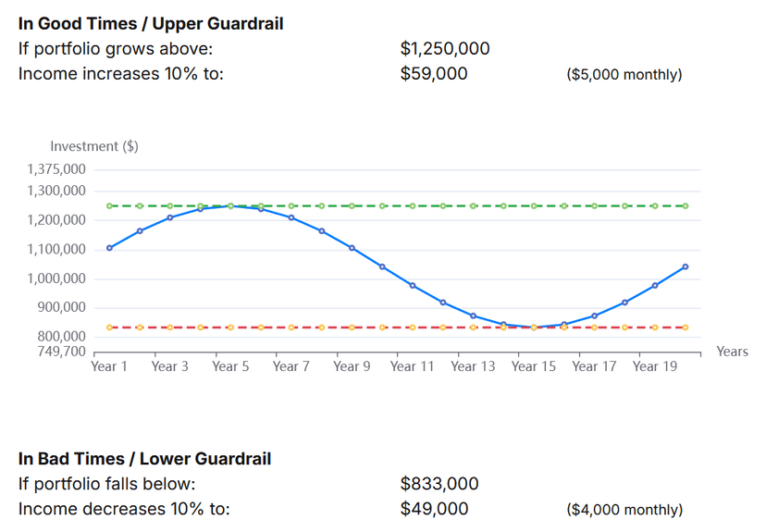Click the Year 19 x-axis label
766x532 pixels.
pos(655,366)
